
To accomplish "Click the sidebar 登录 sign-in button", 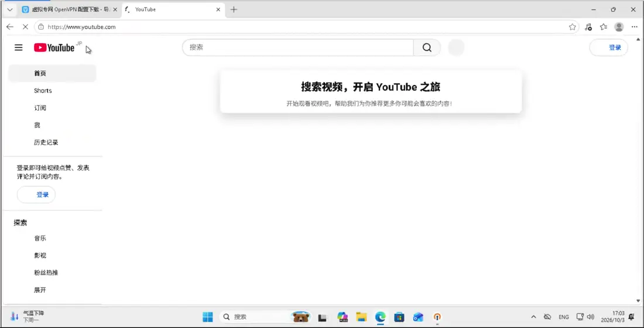I will (36, 195).
